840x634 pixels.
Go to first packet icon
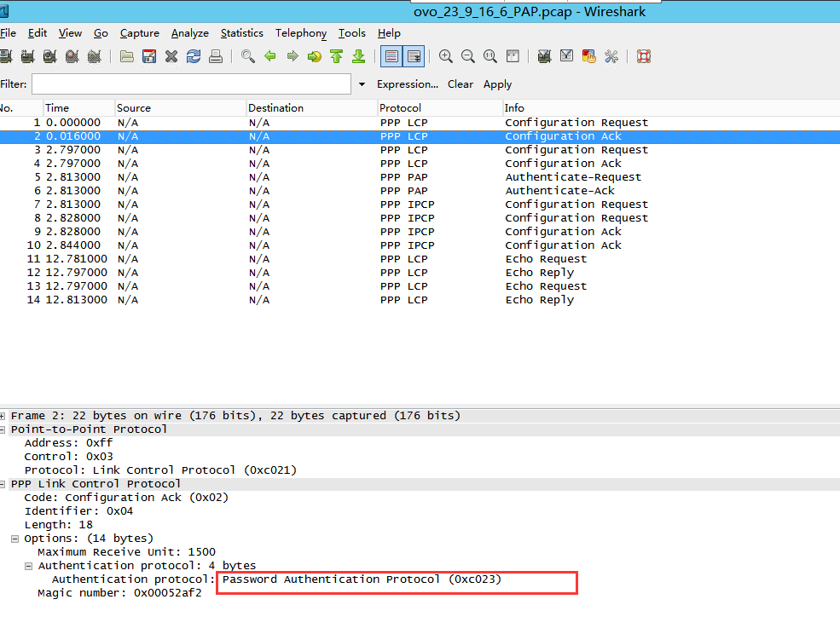[337, 56]
